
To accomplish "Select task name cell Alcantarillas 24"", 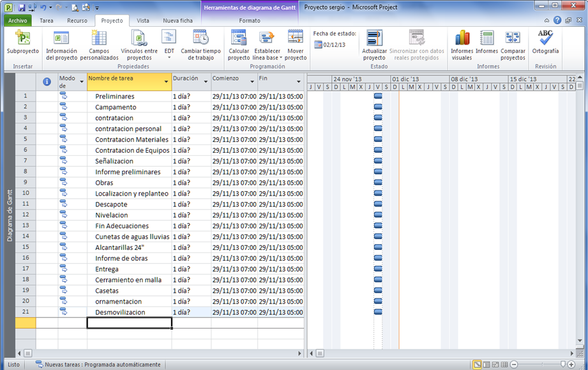I will (x=130, y=247).
